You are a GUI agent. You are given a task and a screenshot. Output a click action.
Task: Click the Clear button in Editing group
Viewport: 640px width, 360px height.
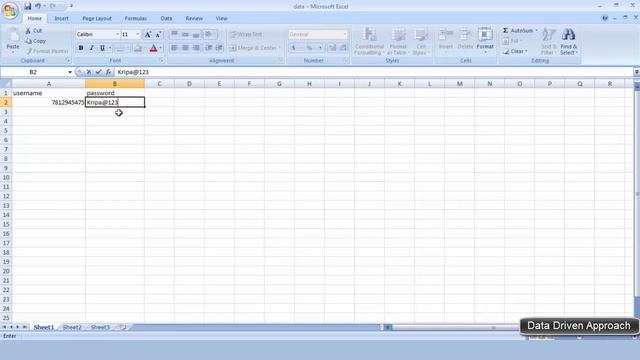point(515,51)
